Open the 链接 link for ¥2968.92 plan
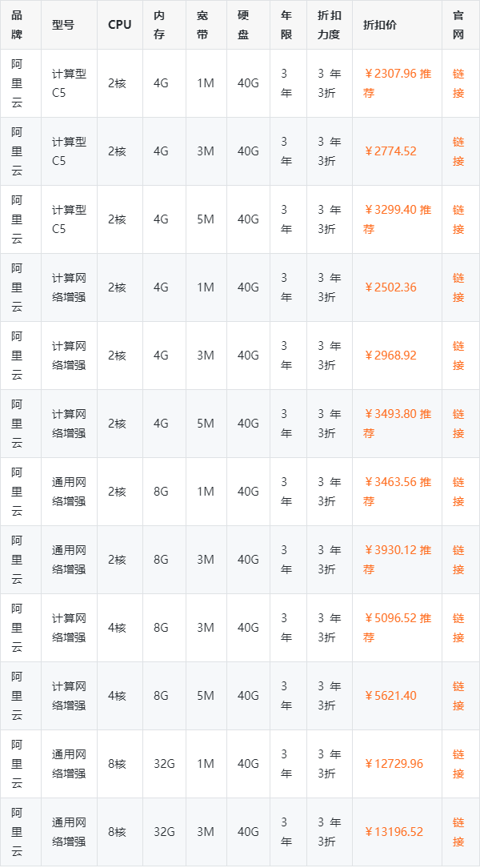 point(458,356)
